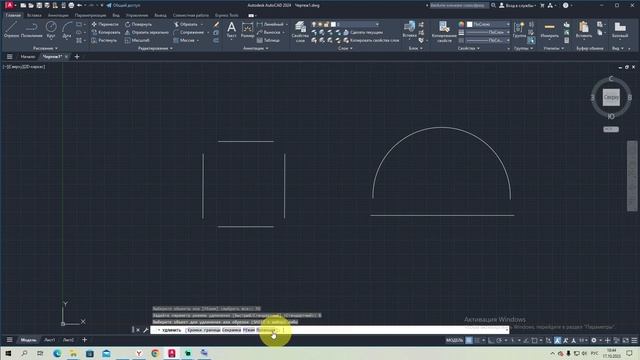
Task: Open the Insert (Вставка) ribbon tab
Action: pyautogui.click(x=34, y=15)
